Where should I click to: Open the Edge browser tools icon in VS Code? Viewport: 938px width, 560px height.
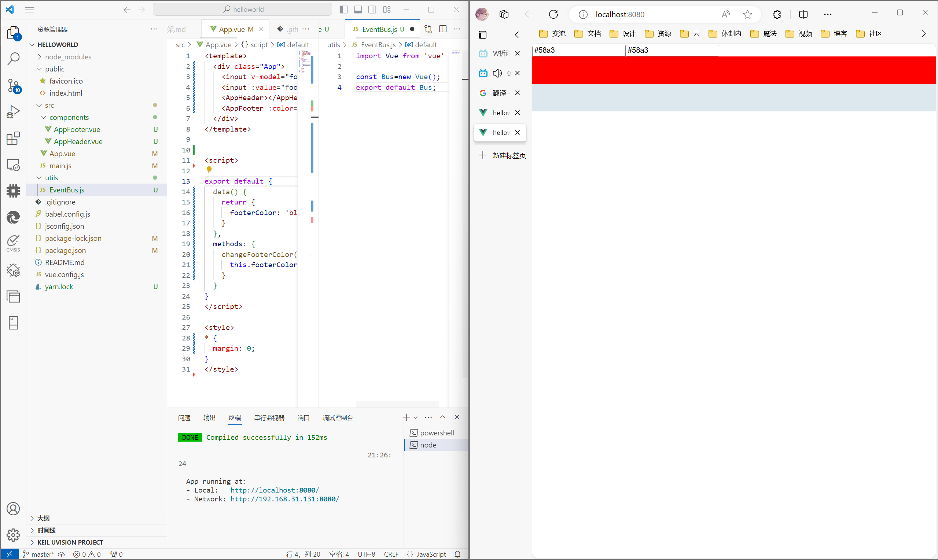click(13, 217)
